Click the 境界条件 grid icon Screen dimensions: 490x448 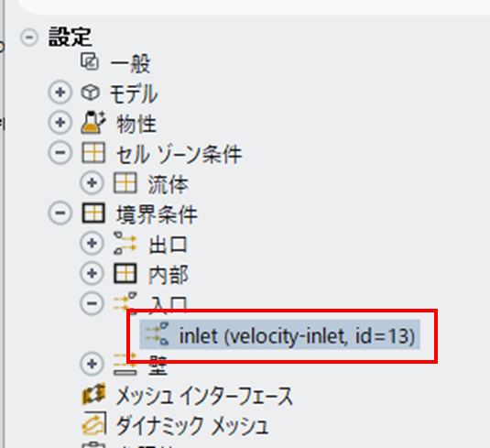(93, 213)
